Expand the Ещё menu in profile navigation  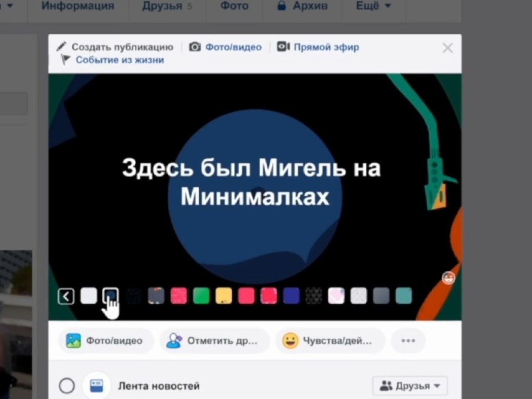373,6
